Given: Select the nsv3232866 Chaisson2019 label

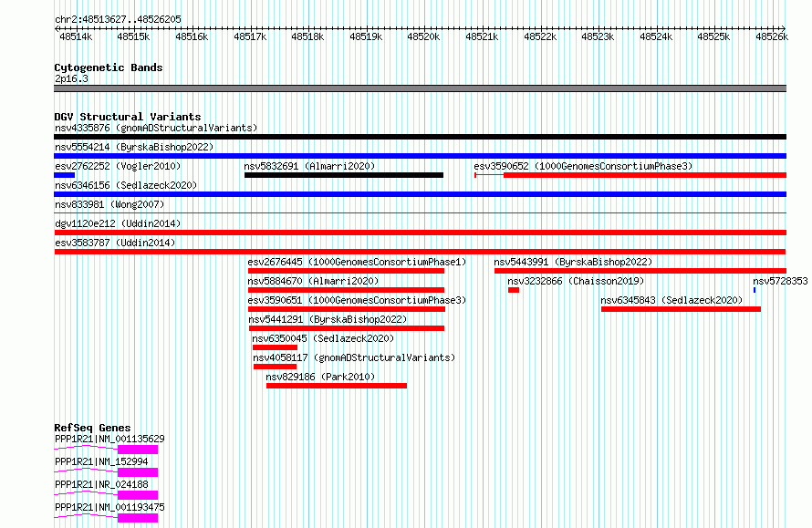Looking at the screenshot, I should [576, 281].
